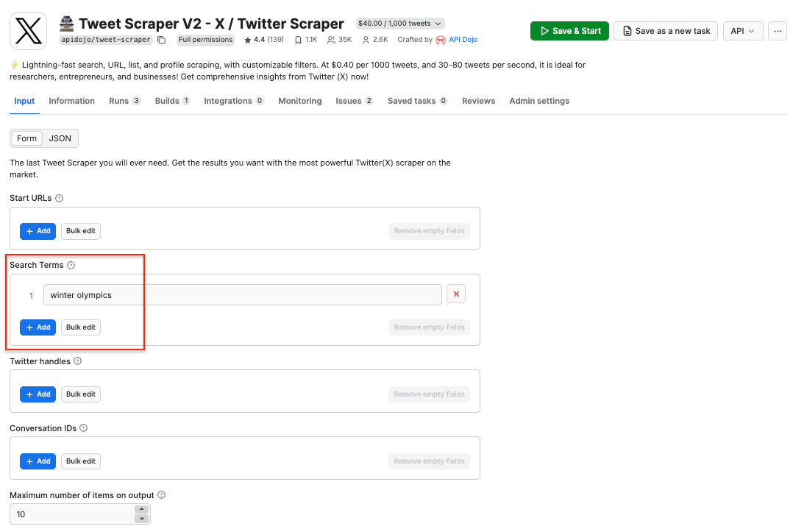This screenshot has height=532, width=793.
Task: Click the Conversation IDs info tooltip icon
Action: pyautogui.click(x=83, y=428)
